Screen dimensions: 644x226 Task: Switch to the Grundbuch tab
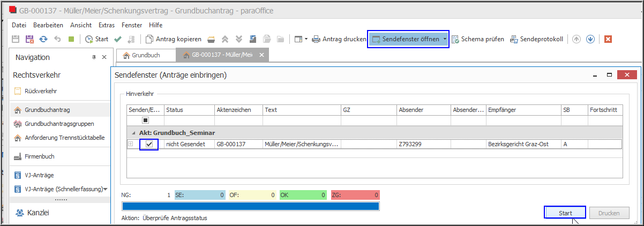tap(141, 55)
